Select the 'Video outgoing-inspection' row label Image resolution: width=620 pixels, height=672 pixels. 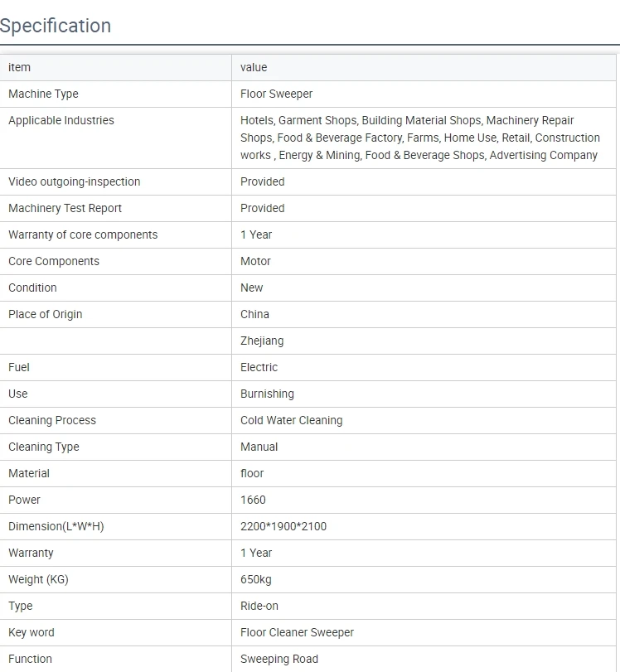tap(75, 181)
